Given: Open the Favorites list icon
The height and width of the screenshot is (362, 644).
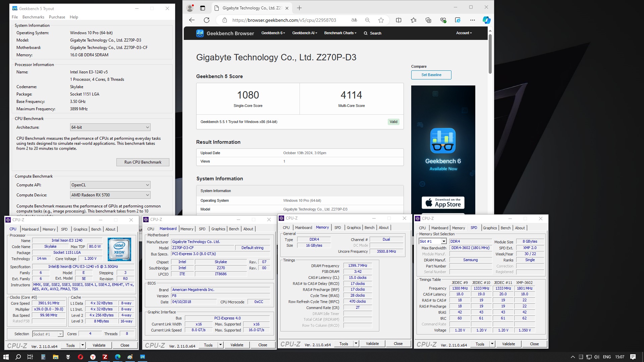Looking at the screenshot, I should point(413,20).
